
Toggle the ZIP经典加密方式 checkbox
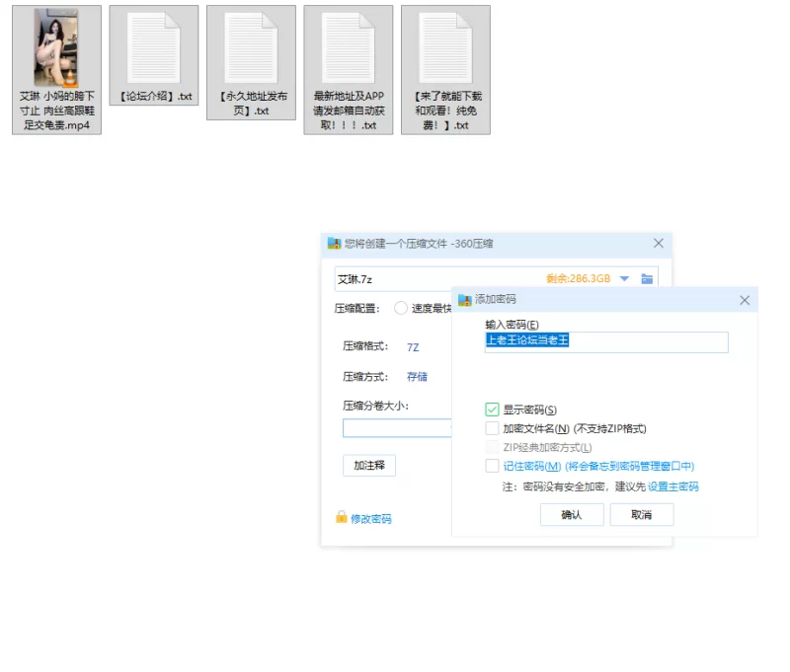(x=492, y=447)
